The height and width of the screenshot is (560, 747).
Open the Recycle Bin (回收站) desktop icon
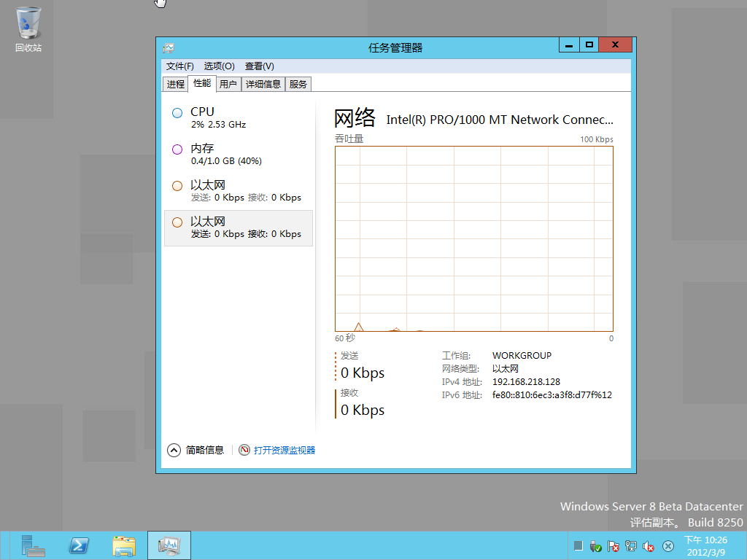28,29
